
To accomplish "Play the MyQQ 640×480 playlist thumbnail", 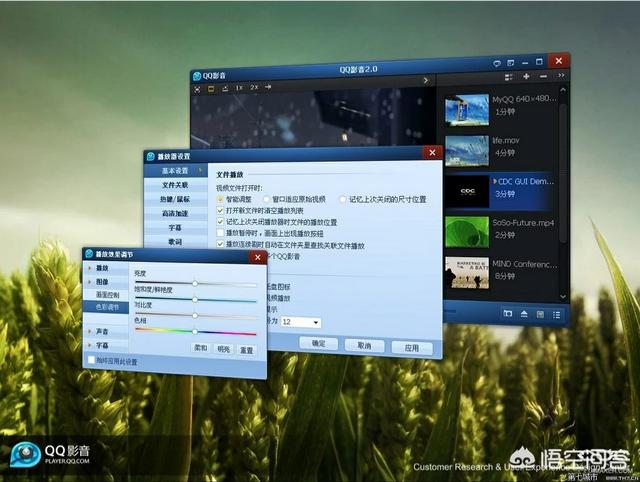I will pyautogui.click(x=467, y=109).
